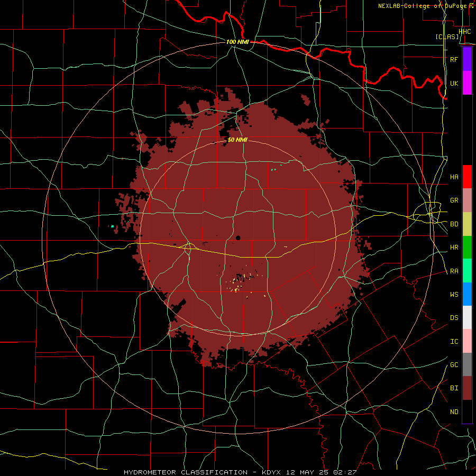Click the '[CLAS]' label text
The image size is (476, 476).
click(x=447, y=36)
